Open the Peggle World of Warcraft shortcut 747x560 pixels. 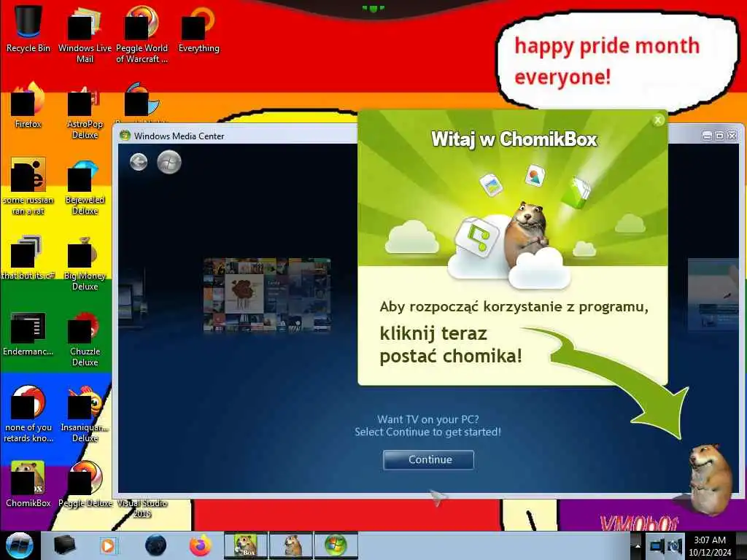pos(142,34)
